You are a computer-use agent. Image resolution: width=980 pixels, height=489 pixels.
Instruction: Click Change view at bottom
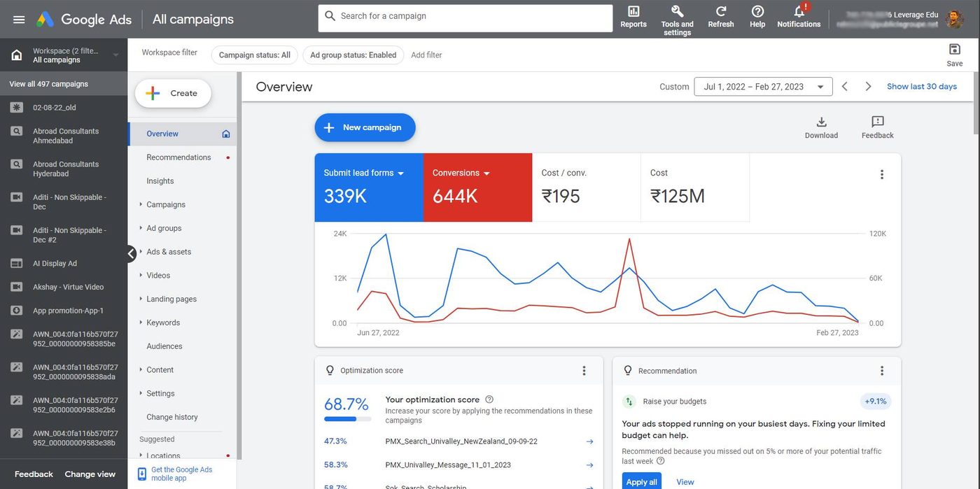[x=90, y=474]
